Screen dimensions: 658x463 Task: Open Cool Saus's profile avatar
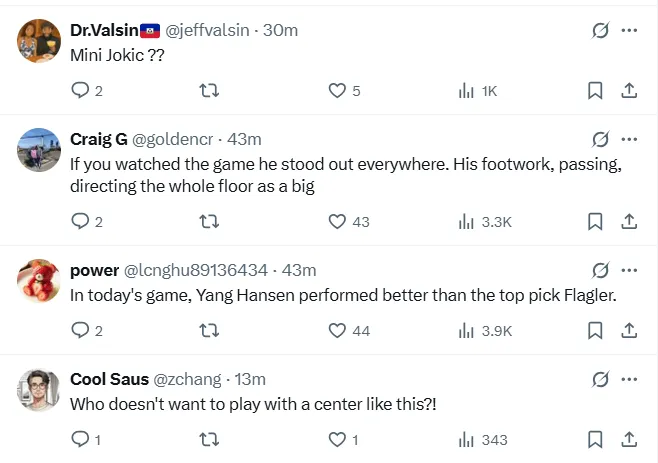[x=39, y=390]
